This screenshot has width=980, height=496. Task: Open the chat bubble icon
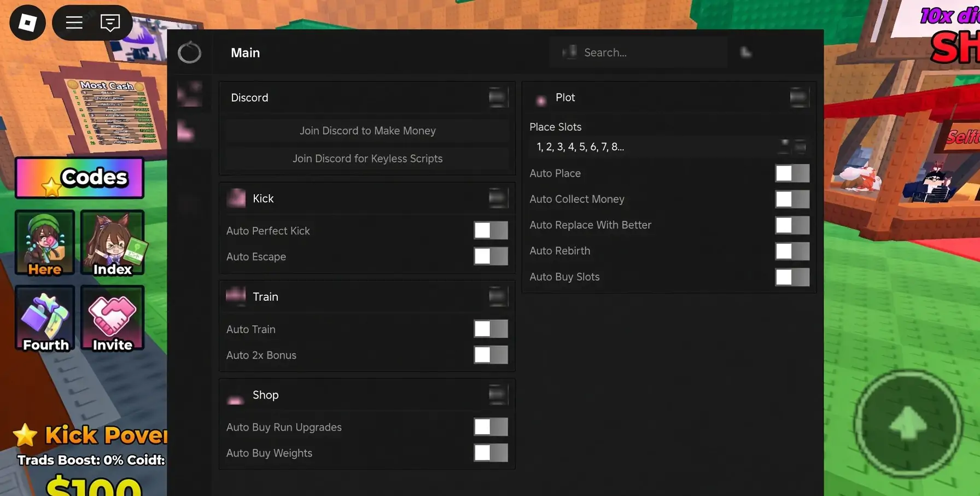tap(110, 22)
